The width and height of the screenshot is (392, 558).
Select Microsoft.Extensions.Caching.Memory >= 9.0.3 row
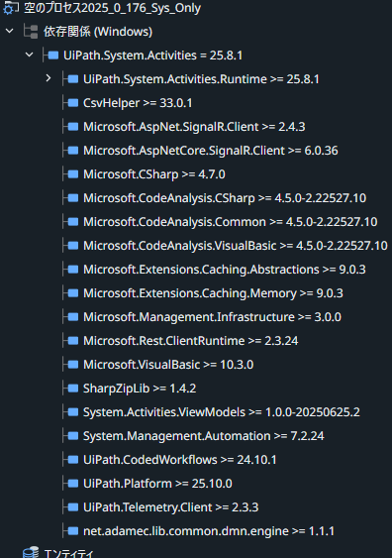pos(213,293)
